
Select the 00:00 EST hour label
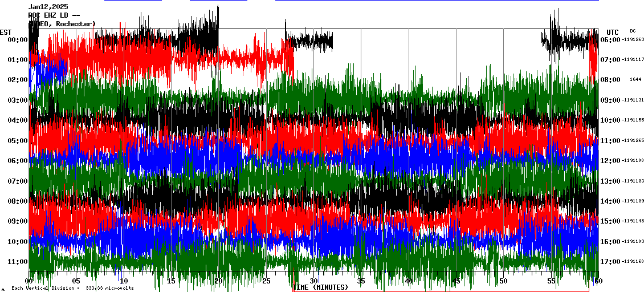(18, 40)
